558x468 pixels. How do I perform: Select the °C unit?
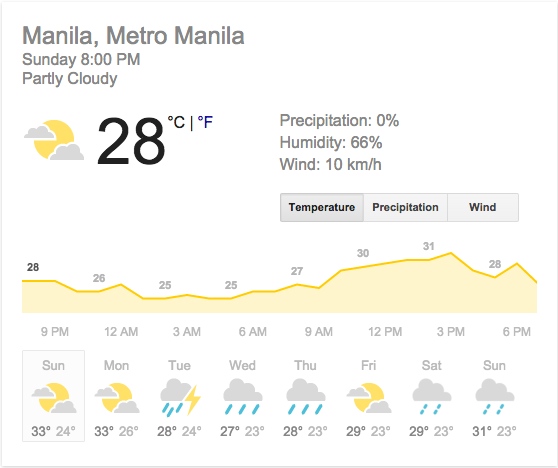pos(176,122)
